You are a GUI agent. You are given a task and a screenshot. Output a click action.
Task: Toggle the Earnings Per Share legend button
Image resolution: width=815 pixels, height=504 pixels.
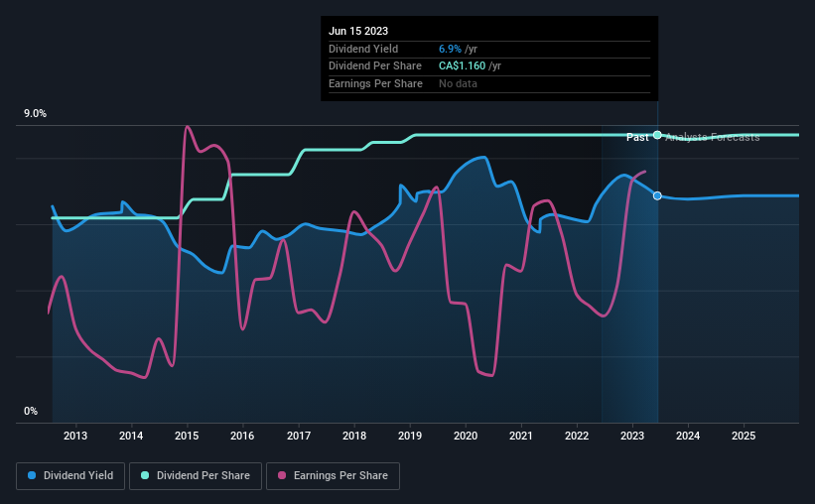333,476
